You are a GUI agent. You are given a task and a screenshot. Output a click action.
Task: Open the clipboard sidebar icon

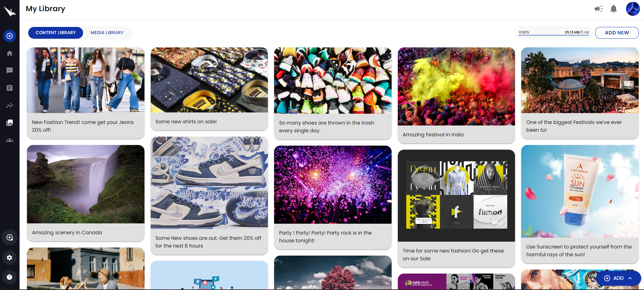pos(10,88)
